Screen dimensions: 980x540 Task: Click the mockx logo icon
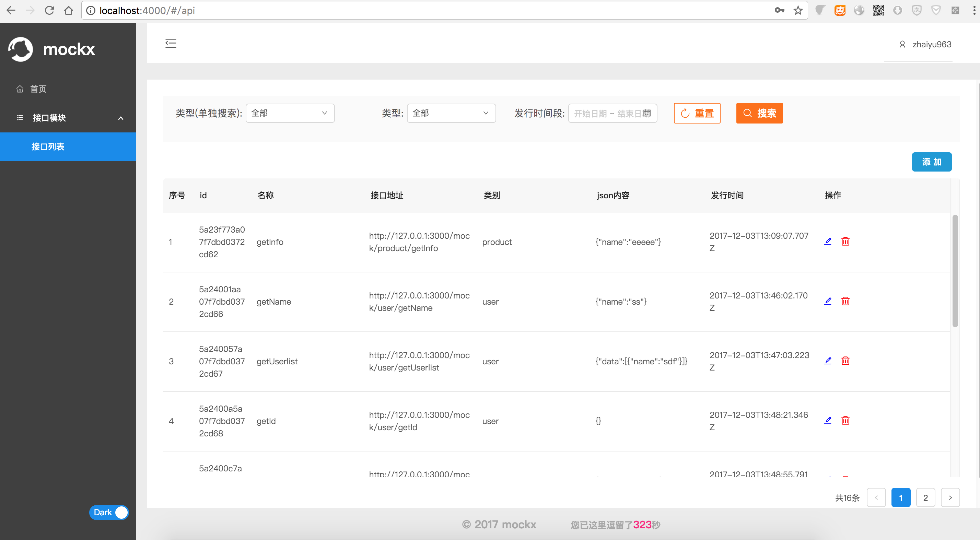tap(21, 49)
